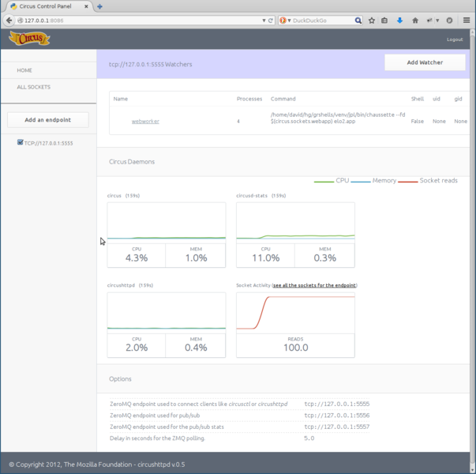Click the page vertical scrollbar

click(473, 249)
